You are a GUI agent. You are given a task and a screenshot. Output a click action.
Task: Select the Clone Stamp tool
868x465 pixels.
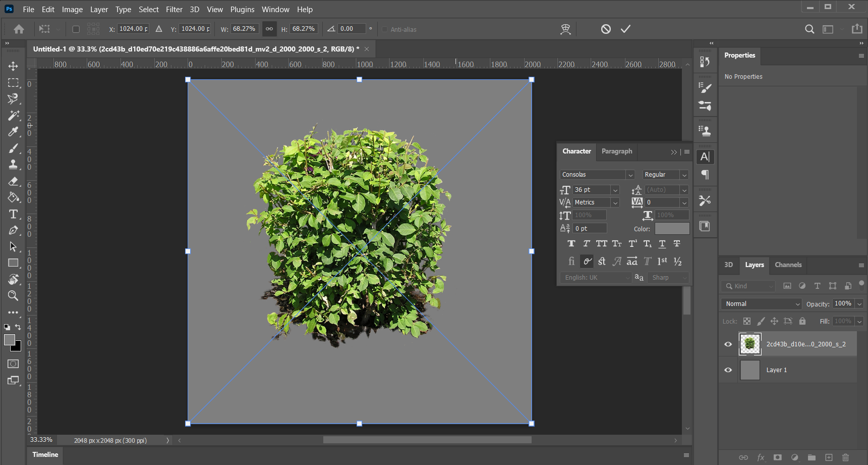13,165
